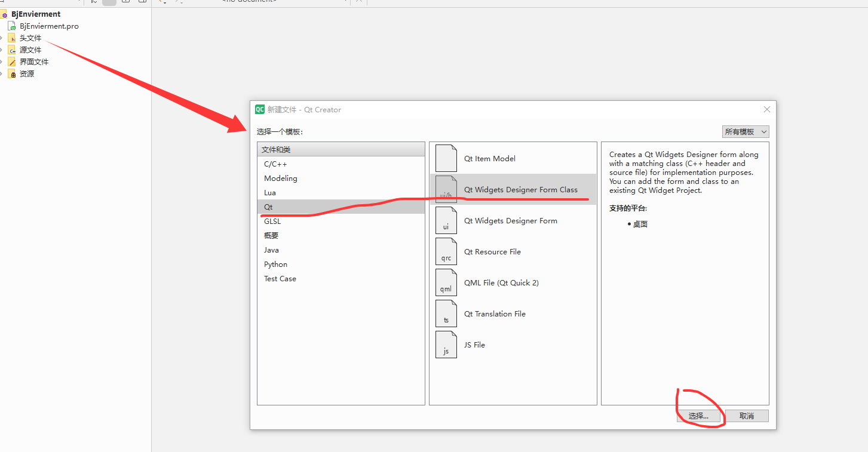Click the 取消 cancel button

747,416
